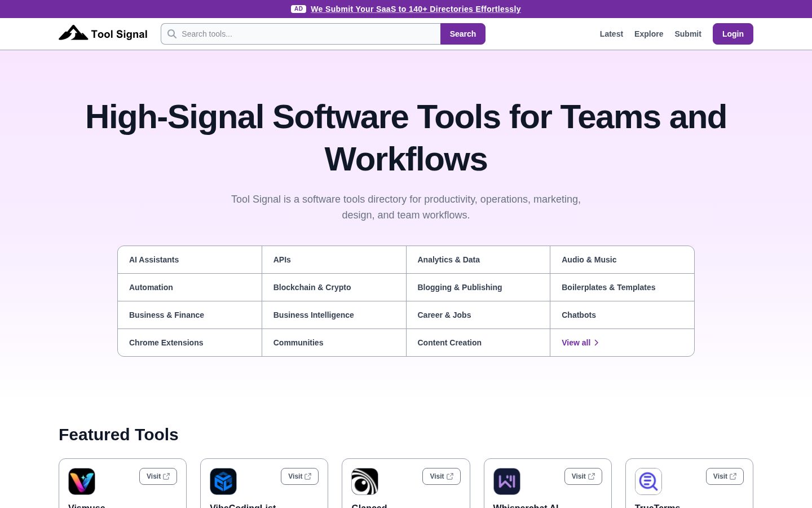Visit the Glanced website
The image size is (812, 508).
pyautogui.click(x=442, y=476)
